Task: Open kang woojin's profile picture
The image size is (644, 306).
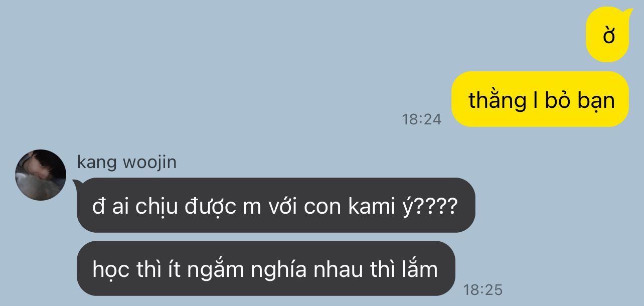Action: click(41, 175)
